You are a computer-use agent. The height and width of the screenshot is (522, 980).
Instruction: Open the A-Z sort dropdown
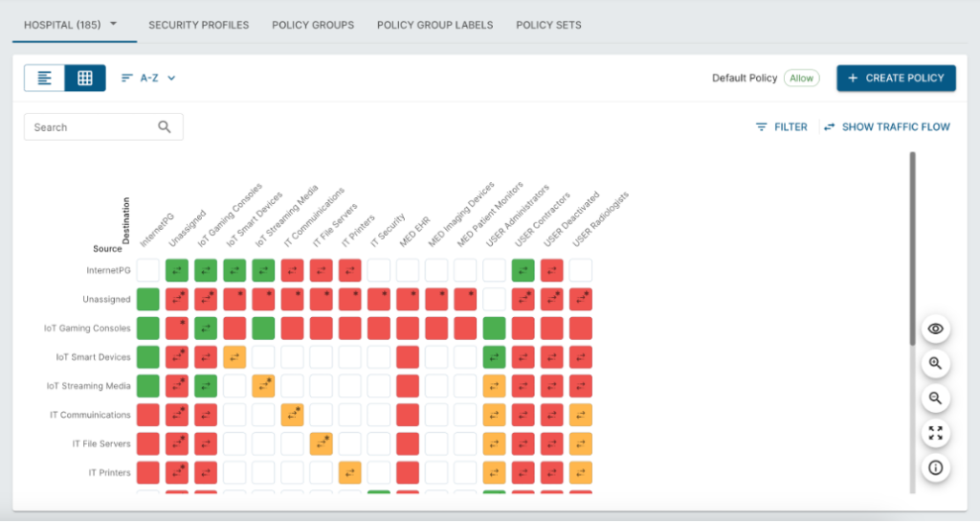(148, 79)
